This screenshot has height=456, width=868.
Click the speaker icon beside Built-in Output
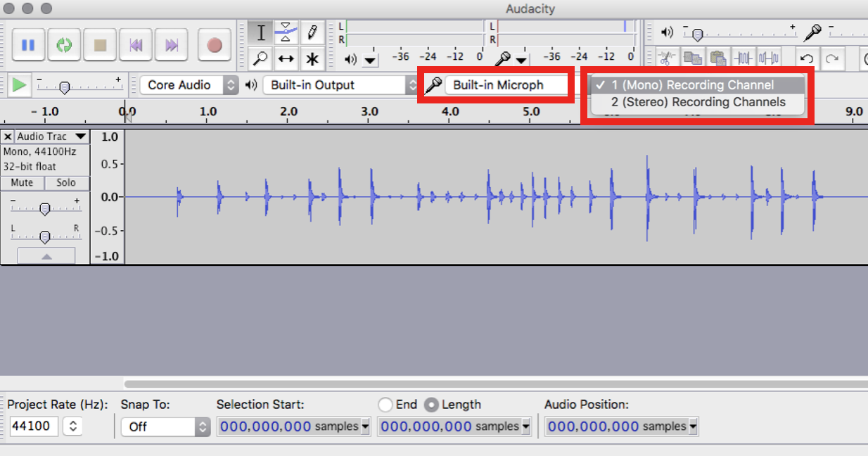click(252, 85)
